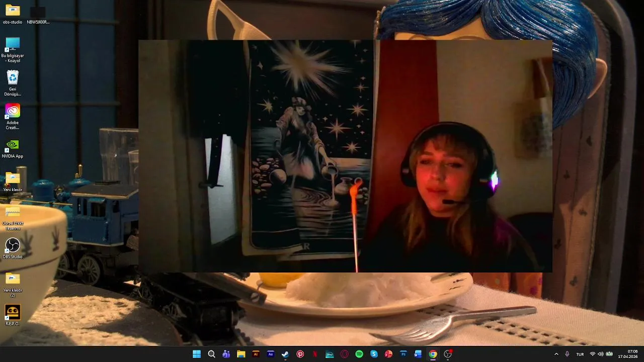Change TUR keyboard input language
644x362 pixels.
tap(580, 354)
